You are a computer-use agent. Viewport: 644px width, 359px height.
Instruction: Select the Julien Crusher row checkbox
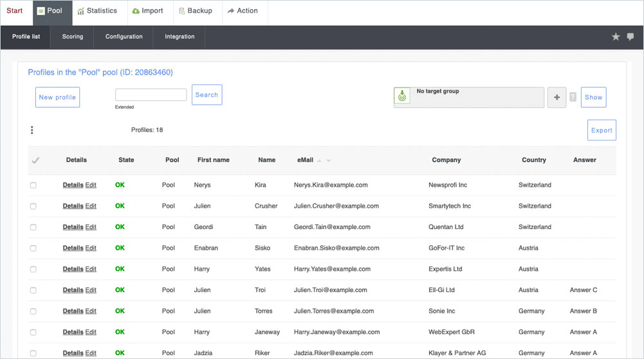(33, 207)
